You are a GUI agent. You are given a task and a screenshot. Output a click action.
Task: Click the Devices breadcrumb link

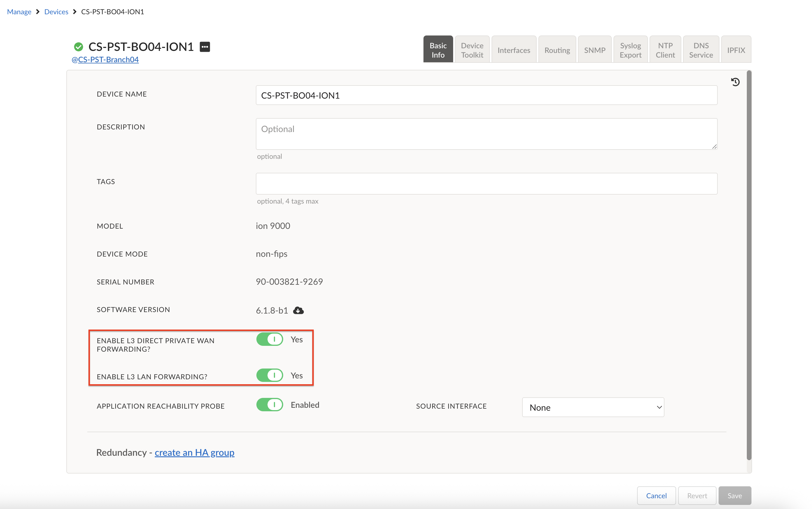[56, 12]
